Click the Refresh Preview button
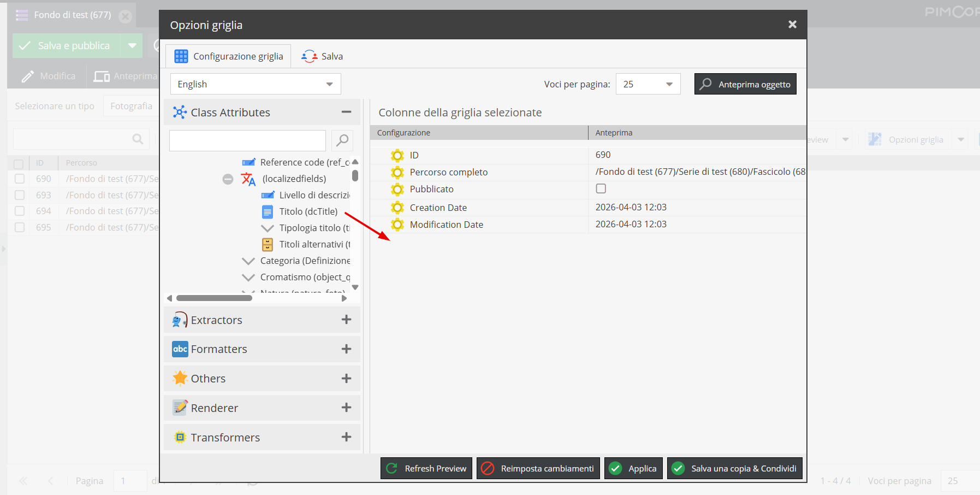This screenshot has width=980, height=495. (426, 468)
